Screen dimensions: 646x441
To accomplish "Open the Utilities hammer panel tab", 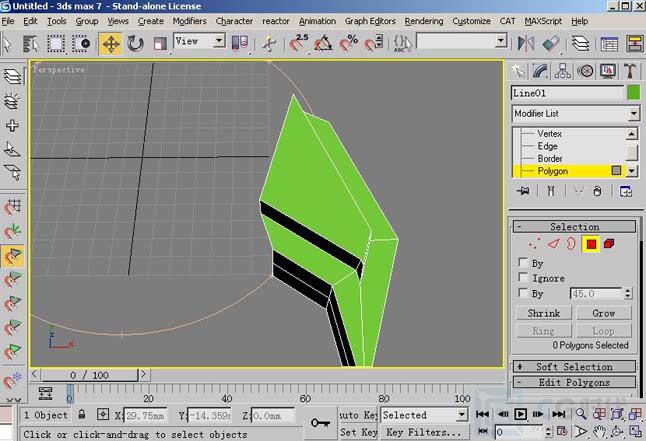I will point(630,71).
